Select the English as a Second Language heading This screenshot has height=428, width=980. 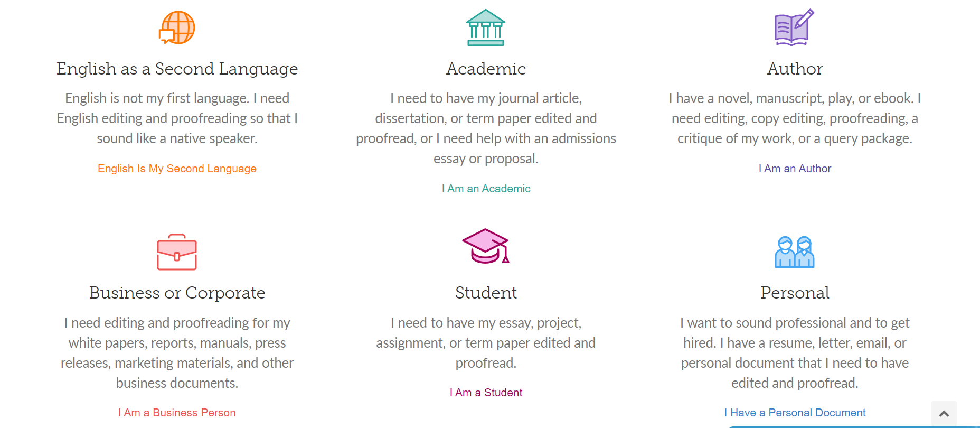[177, 69]
